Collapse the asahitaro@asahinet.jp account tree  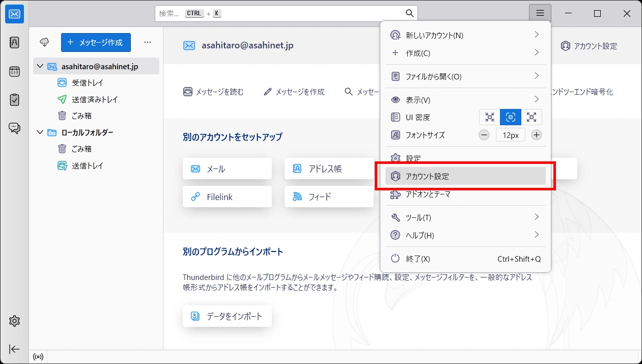point(40,66)
